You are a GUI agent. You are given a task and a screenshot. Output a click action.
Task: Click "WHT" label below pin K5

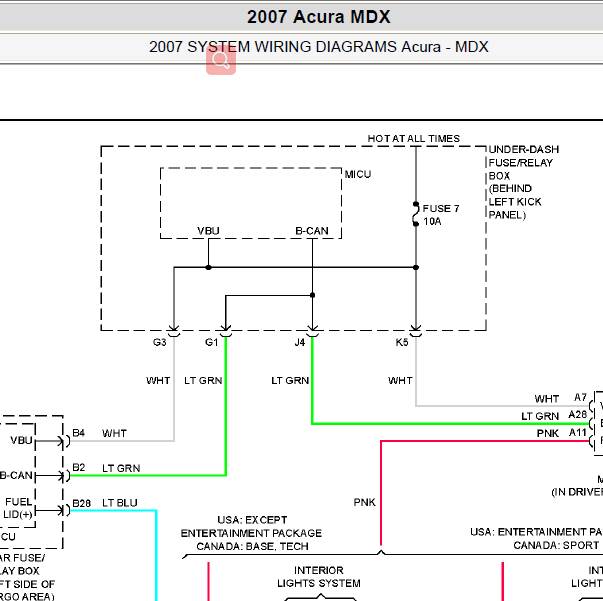pos(400,381)
